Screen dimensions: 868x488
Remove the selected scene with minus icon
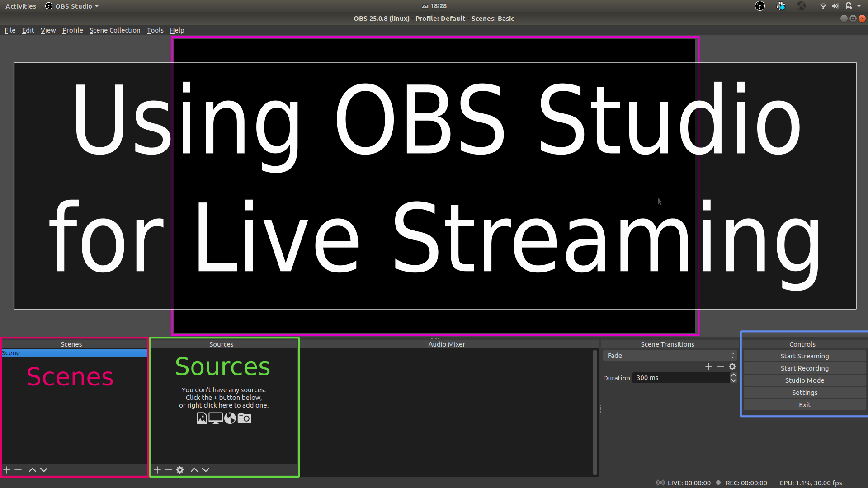pos(18,470)
